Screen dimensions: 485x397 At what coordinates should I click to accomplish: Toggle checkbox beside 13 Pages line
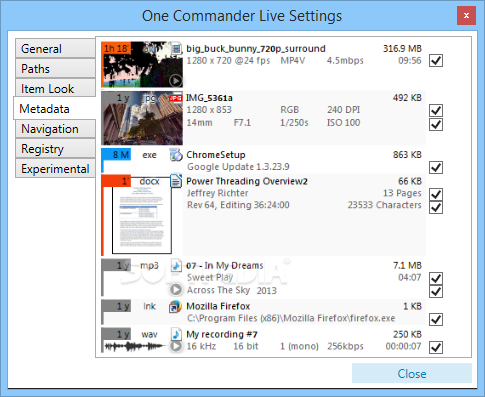coord(436,194)
